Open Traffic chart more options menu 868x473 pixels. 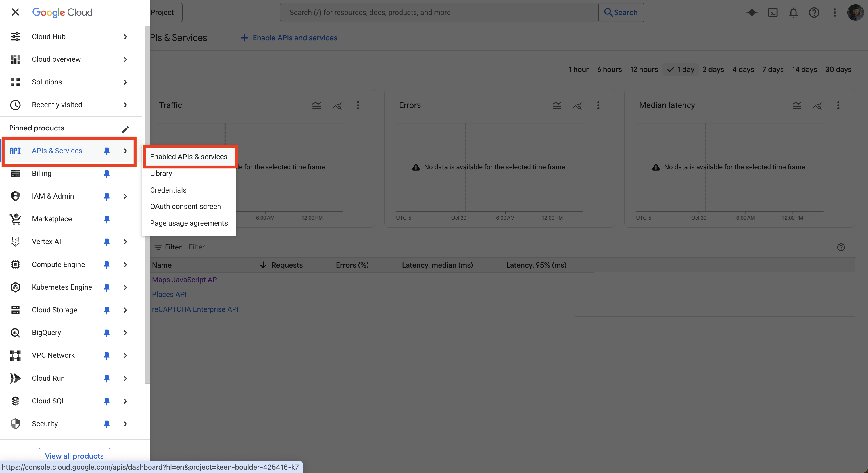[358, 105]
